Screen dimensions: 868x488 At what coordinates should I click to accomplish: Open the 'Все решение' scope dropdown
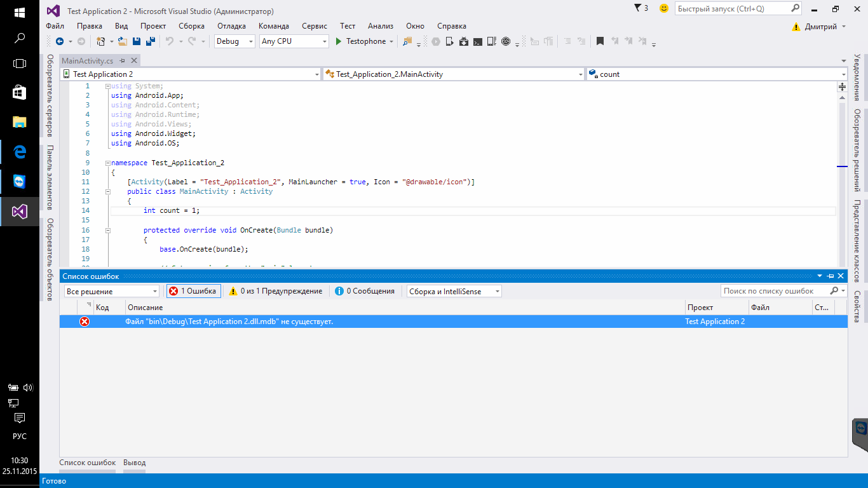(x=112, y=291)
